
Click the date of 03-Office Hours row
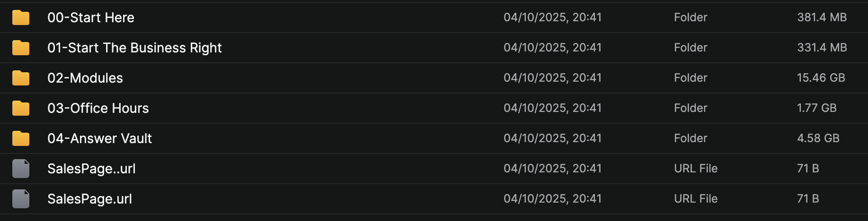[552, 108]
